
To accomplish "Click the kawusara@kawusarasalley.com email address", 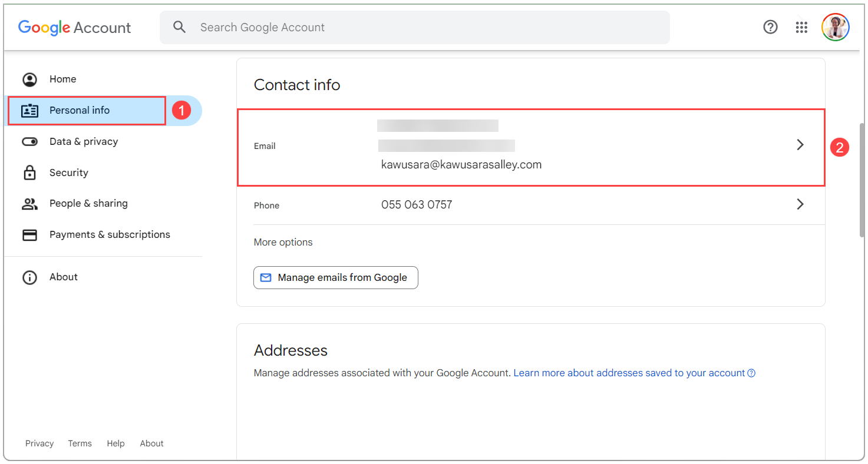I will 461,165.
